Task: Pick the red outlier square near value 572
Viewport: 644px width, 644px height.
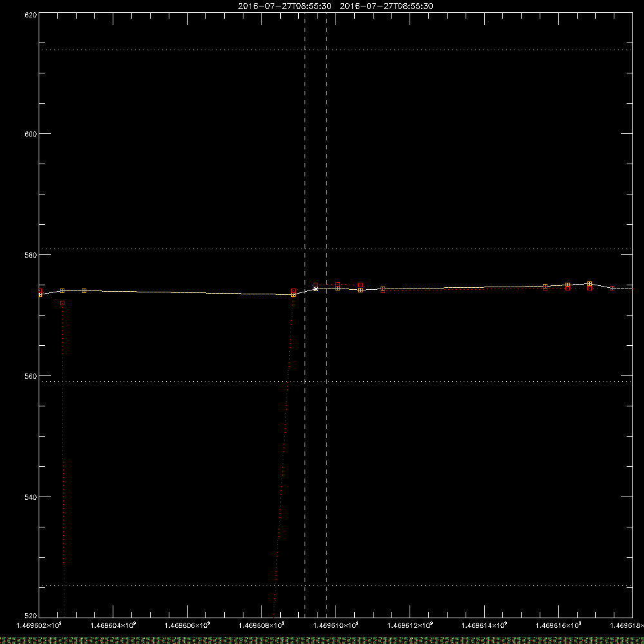Action: pyautogui.click(x=62, y=303)
